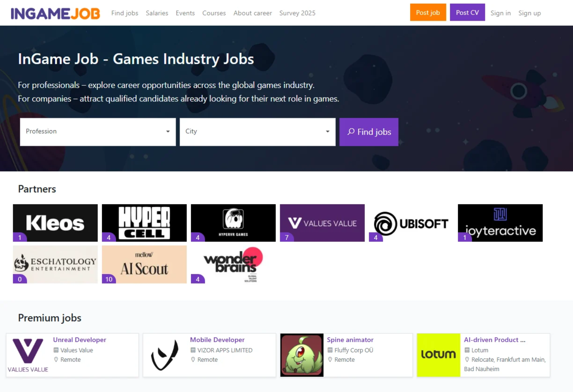Click the building icon beside Fluffy Corp OÜ

[x=330, y=350]
